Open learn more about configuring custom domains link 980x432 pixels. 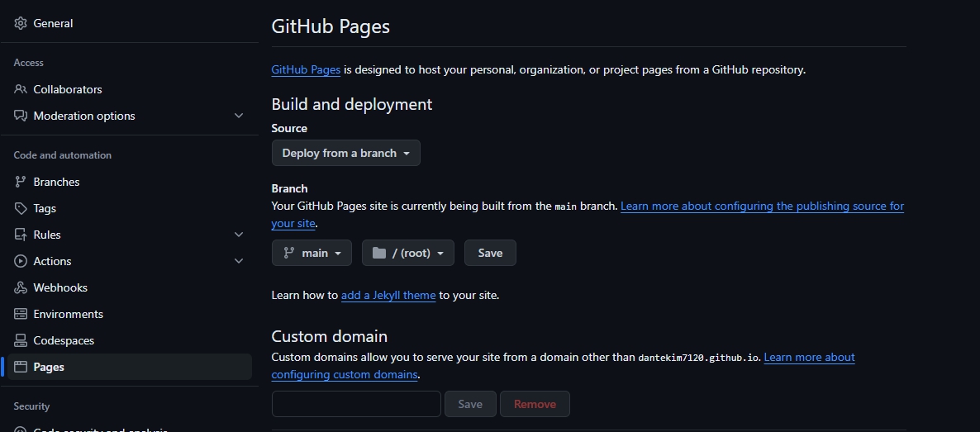pos(809,357)
